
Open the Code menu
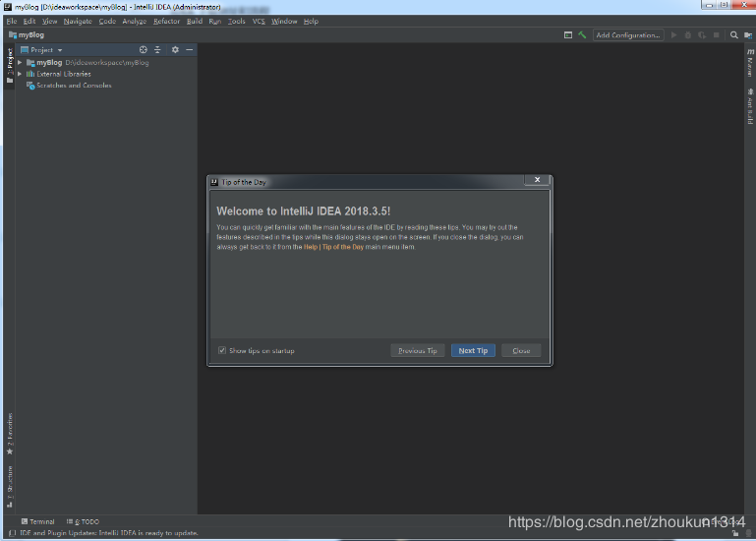(107, 22)
